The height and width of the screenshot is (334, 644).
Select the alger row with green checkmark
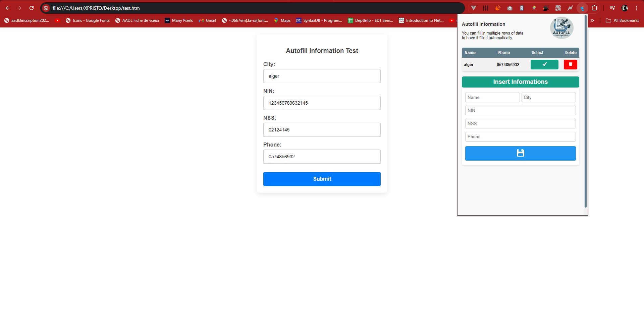click(544, 64)
